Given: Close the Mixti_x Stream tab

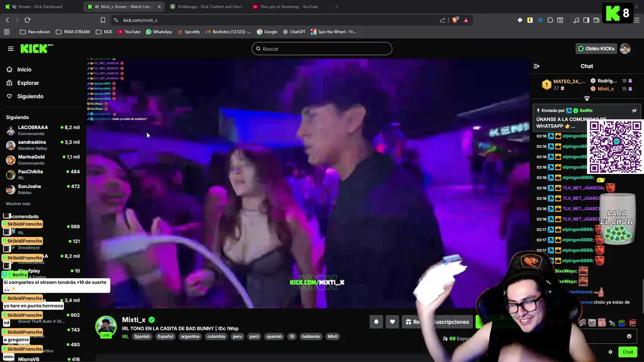Looking at the screenshot, I should (x=159, y=7).
